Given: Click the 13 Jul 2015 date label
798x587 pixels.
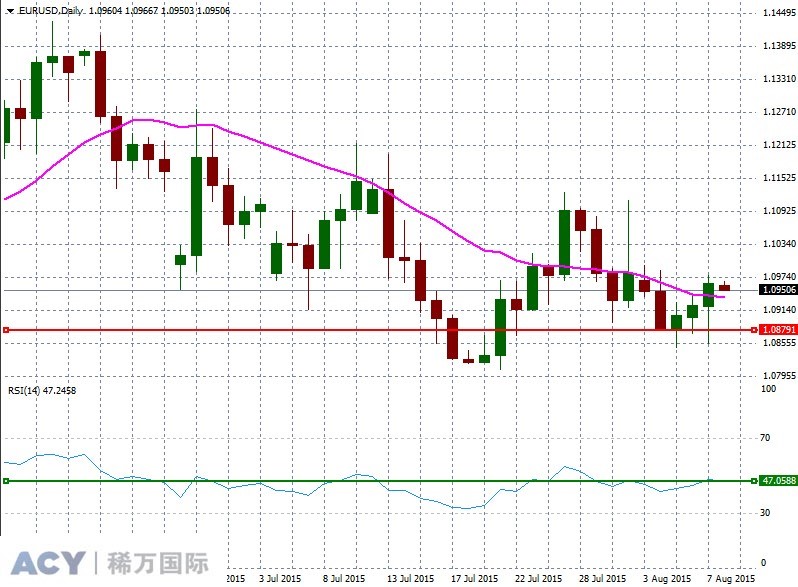Looking at the screenshot, I should [x=410, y=579].
